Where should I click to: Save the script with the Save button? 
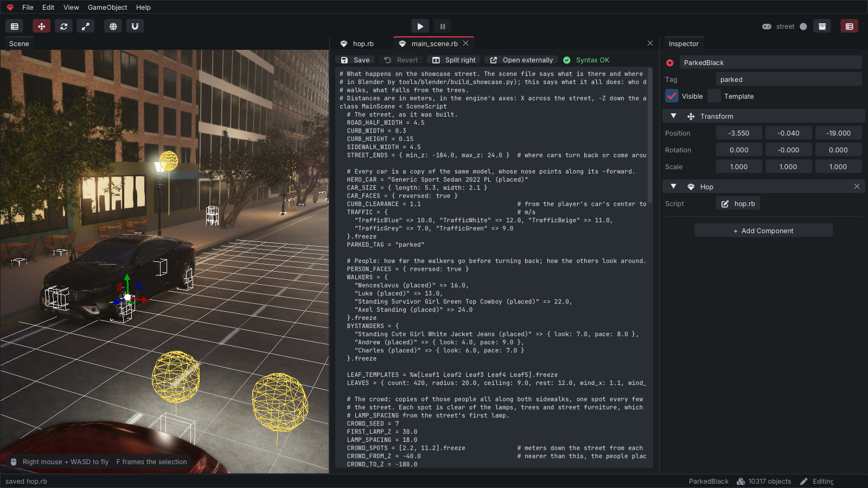tap(355, 60)
